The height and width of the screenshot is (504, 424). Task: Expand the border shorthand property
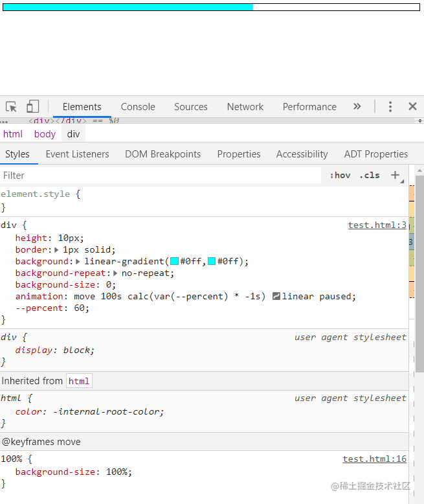point(56,250)
